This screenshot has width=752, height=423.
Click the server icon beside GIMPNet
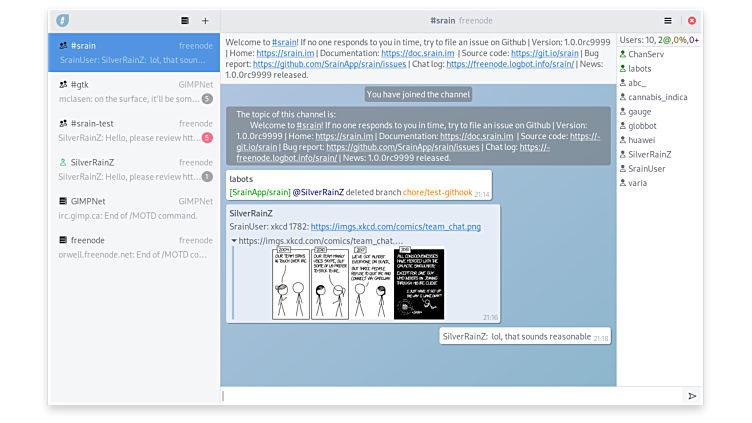point(63,201)
